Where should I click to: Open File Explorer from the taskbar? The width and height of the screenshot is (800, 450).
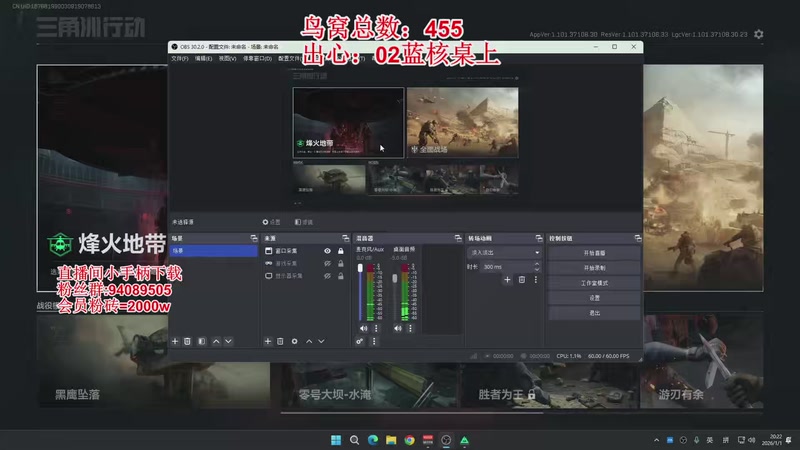point(391,440)
